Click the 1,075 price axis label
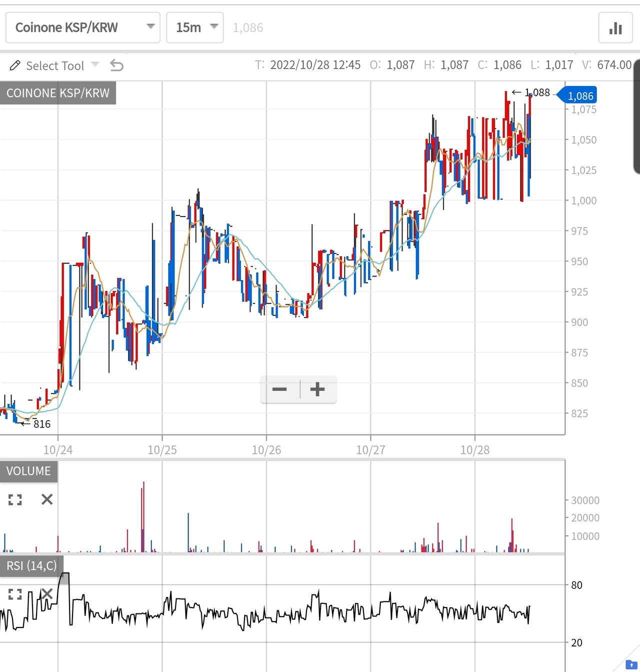Screen dimensions: 640x672 [584, 109]
